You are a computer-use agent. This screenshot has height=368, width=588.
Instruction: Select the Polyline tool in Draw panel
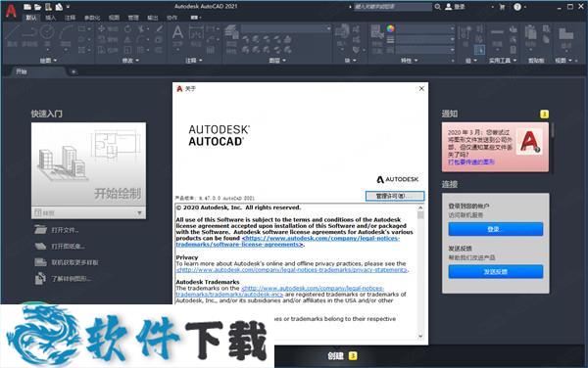click(x=29, y=36)
